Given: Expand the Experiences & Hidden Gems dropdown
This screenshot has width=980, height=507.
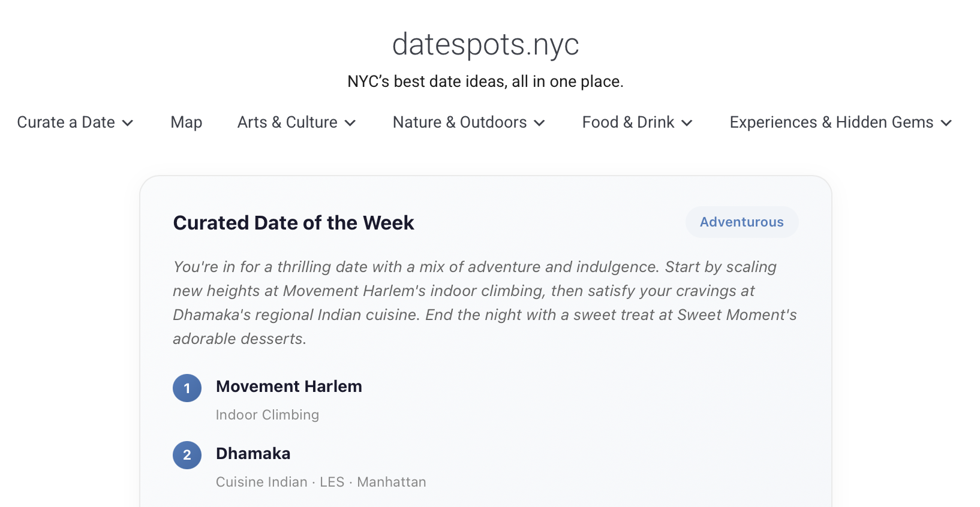Looking at the screenshot, I should tap(831, 122).
